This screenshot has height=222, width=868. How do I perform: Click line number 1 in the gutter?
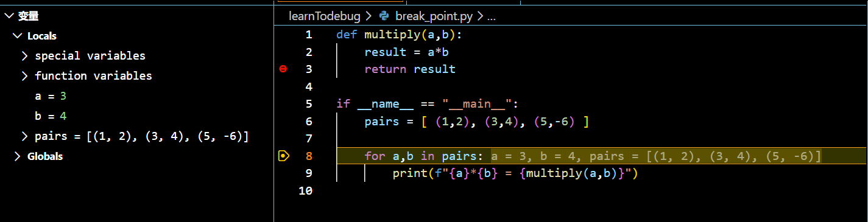pos(309,35)
